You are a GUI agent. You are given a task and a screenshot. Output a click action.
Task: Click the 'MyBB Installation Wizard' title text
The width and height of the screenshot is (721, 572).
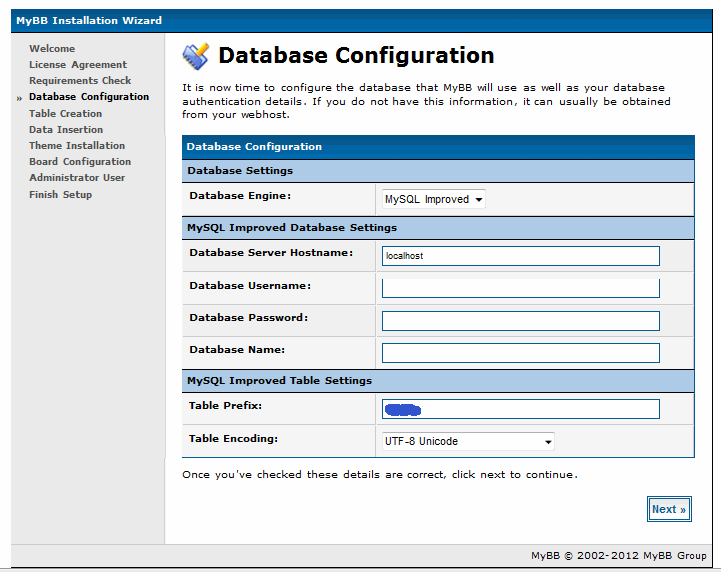[x=89, y=21]
